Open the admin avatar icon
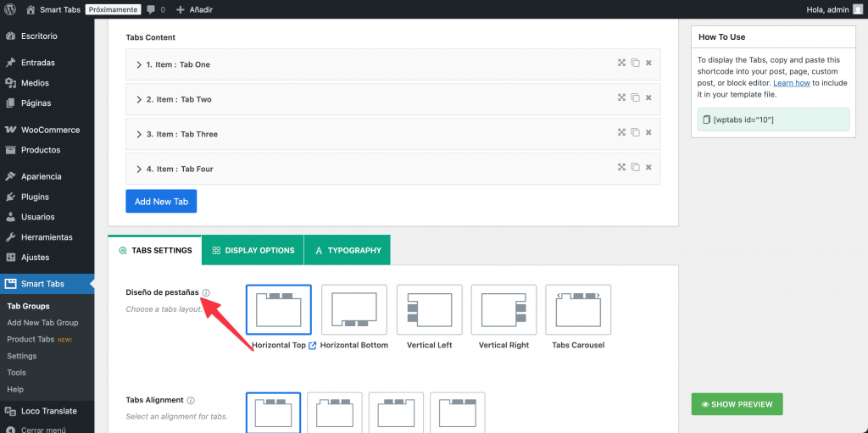 pyautogui.click(x=858, y=9)
